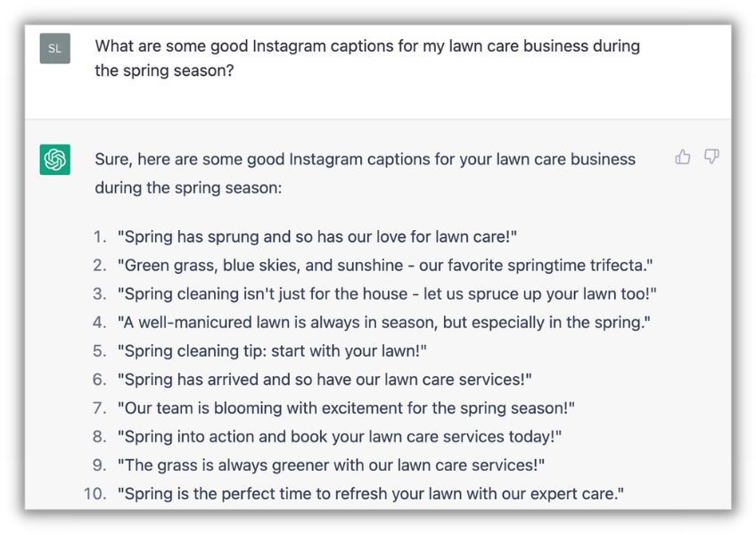The image size is (756, 535).
Task: Click the SL user avatar
Action: pos(55,48)
